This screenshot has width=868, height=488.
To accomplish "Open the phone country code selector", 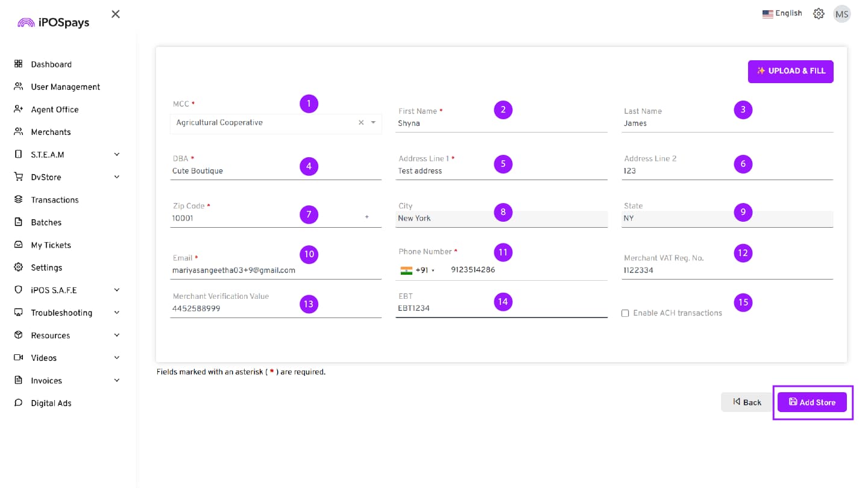I will [x=418, y=271].
